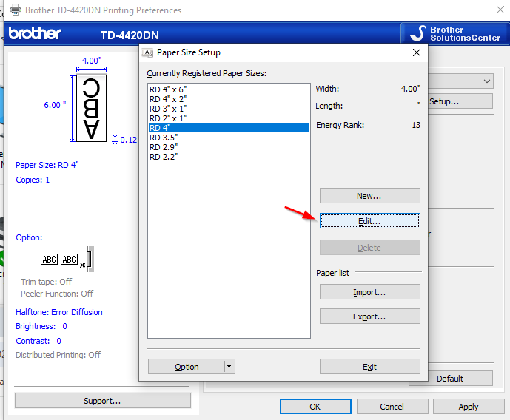The width and height of the screenshot is (510, 420).
Task: Click the Import... paper list button
Action: pyautogui.click(x=370, y=292)
